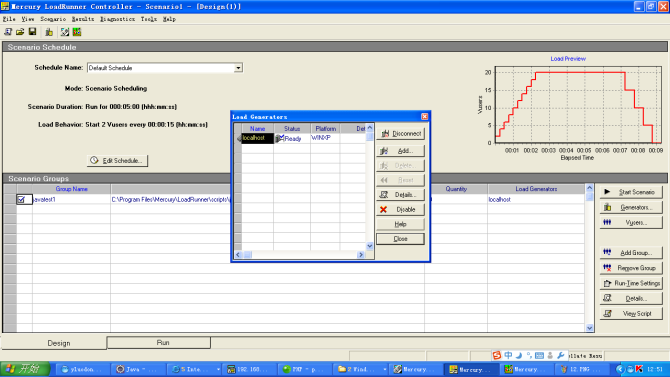Screen dimensions: 670x377
Task: Click the Load Generators toolbar icon
Action: (49, 32)
